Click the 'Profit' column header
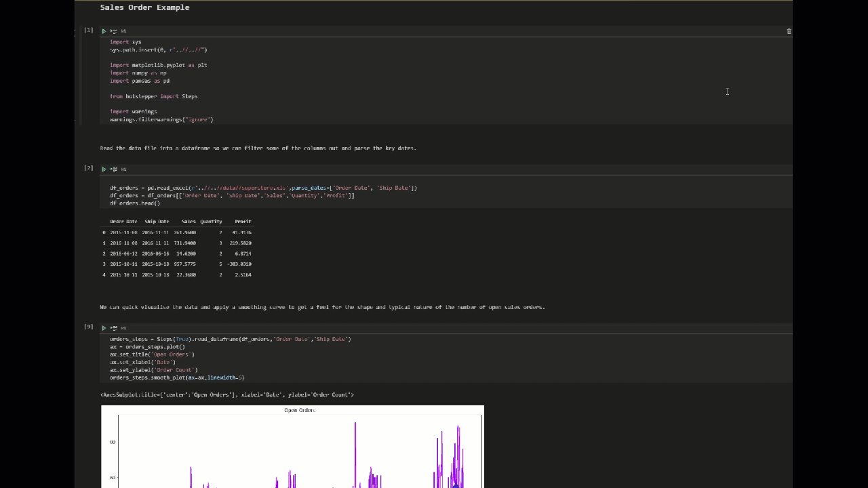This screenshot has height=488, width=868. tap(243, 222)
